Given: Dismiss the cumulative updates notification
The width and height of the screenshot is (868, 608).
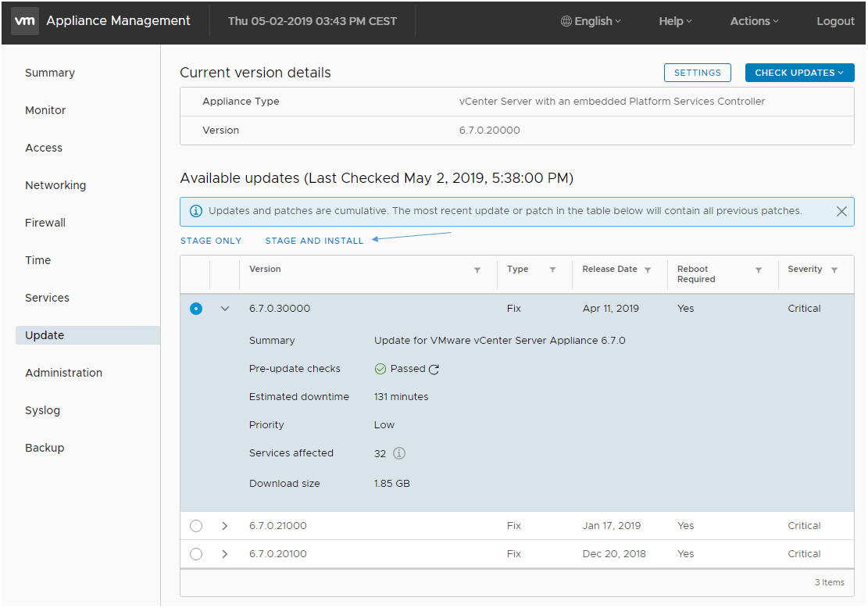Looking at the screenshot, I should [x=841, y=211].
